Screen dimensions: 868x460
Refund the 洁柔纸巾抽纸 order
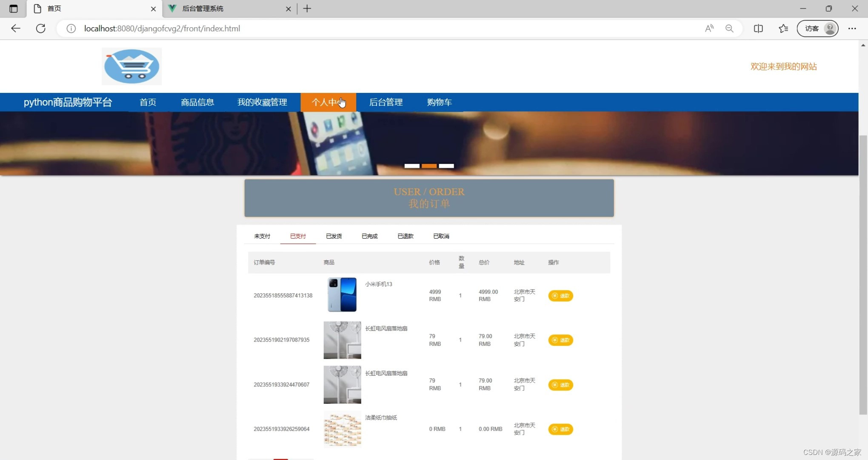[x=560, y=429]
